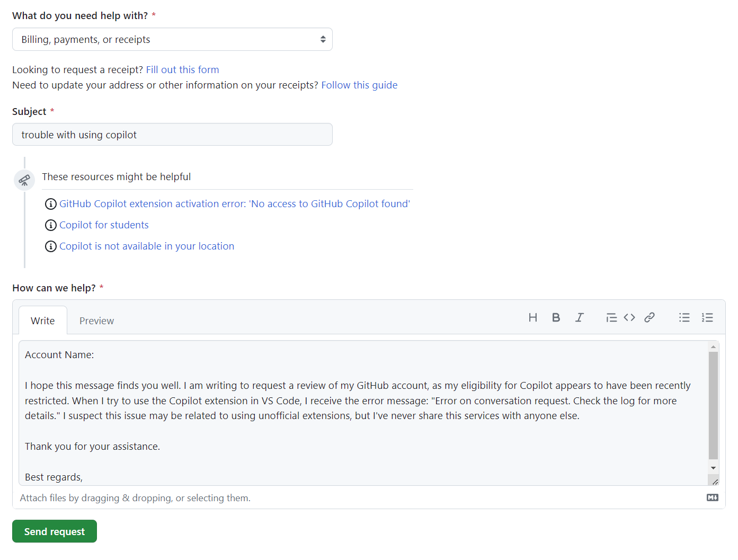Apply bold formatting in the message editor

pyautogui.click(x=556, y=317)
